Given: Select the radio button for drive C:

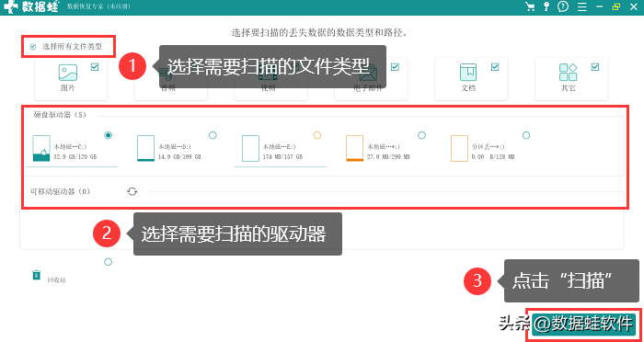Looking at the screenshot, I should click(x=109, y=135).
